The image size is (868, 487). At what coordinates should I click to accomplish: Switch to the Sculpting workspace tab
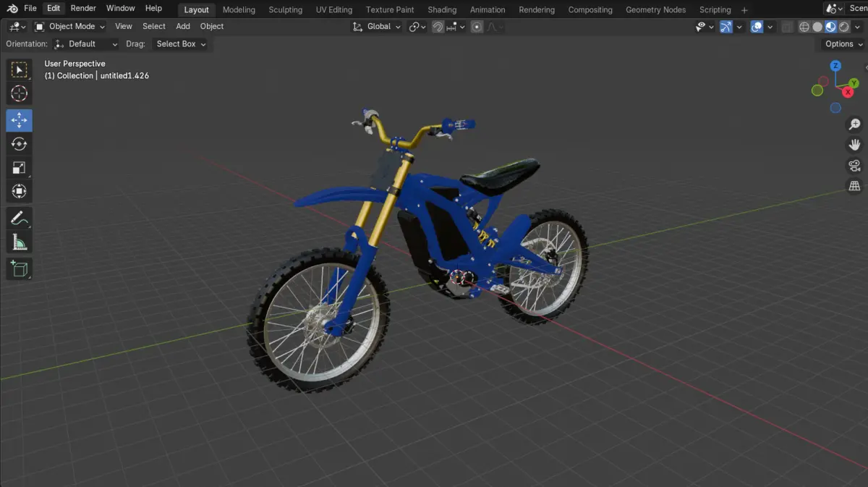tap(286, 10)
